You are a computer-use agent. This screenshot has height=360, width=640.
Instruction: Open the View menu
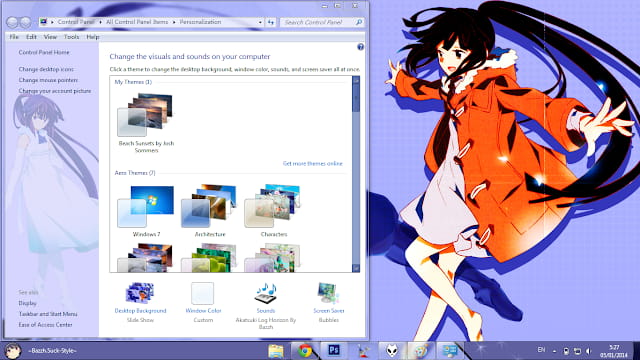pyautogui.click(x=50, y=37)
